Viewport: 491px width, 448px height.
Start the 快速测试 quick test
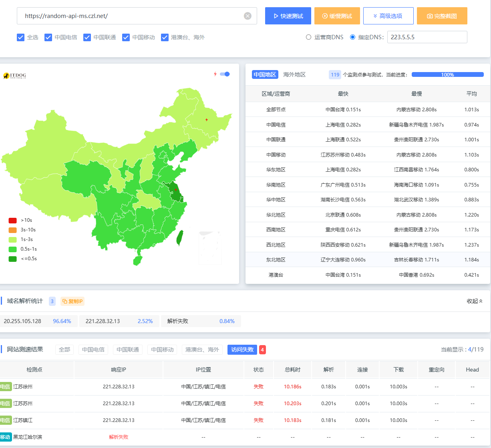click(288, 16)
